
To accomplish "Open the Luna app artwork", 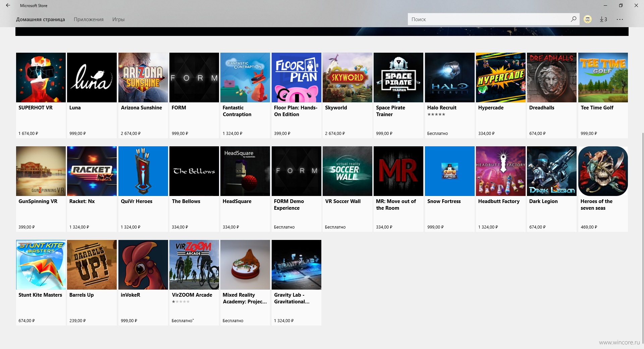I will pyautogui.click(x=92, y=78).
